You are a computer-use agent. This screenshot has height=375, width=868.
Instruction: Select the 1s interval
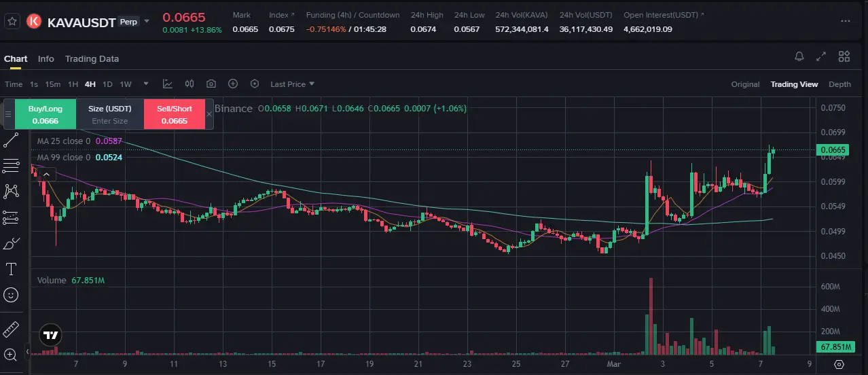[34, 84]
